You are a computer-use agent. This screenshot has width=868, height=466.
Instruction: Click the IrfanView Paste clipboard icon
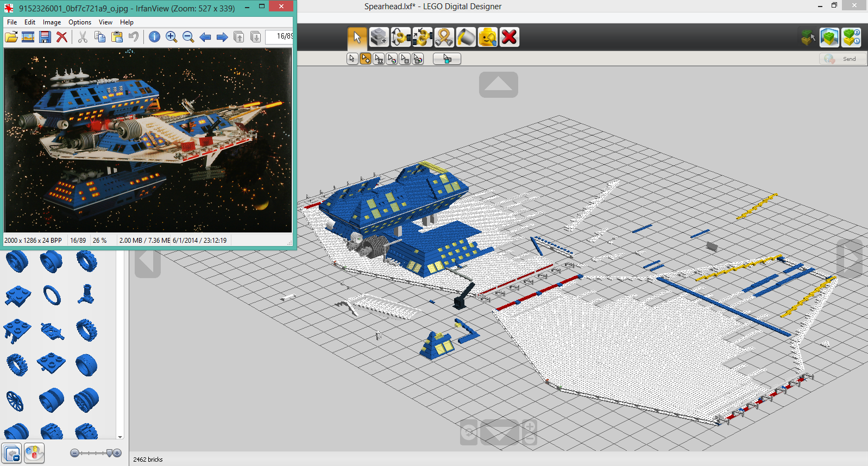(x=117, y=37)
